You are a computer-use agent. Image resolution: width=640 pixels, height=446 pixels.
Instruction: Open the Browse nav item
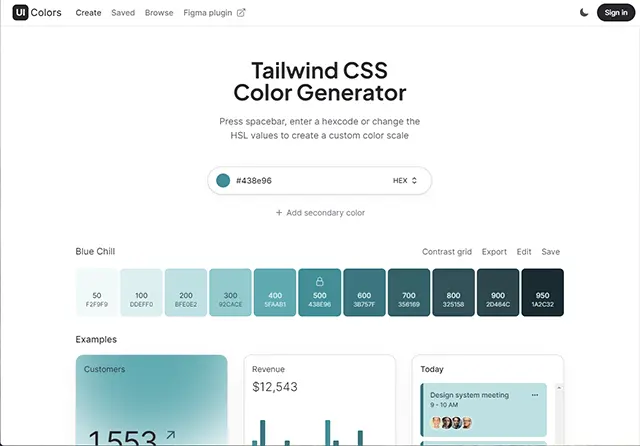point(159,13)
